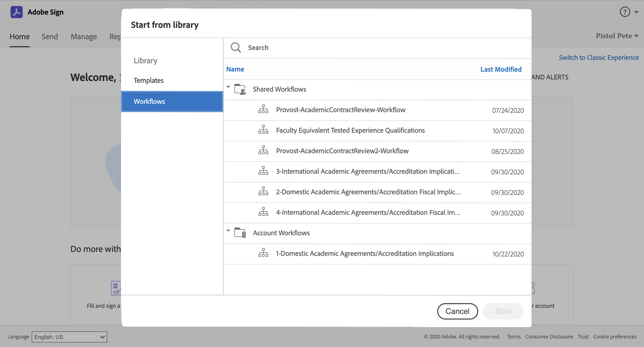Click Switch to Classic Experience link
Screen dimensions: 644x347
pos(599,58)
